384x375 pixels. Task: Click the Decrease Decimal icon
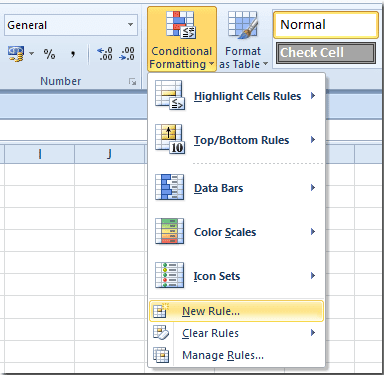coord(127,54)
